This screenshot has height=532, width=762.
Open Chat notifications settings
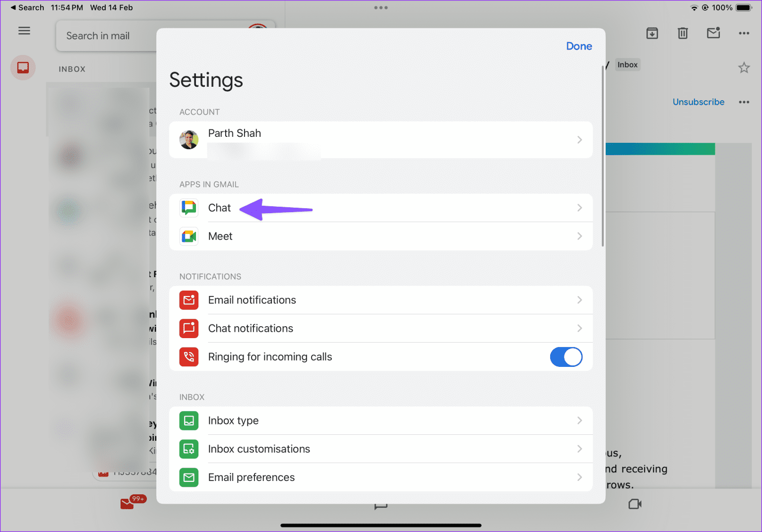pyautogui.click(x=381, y=328)
